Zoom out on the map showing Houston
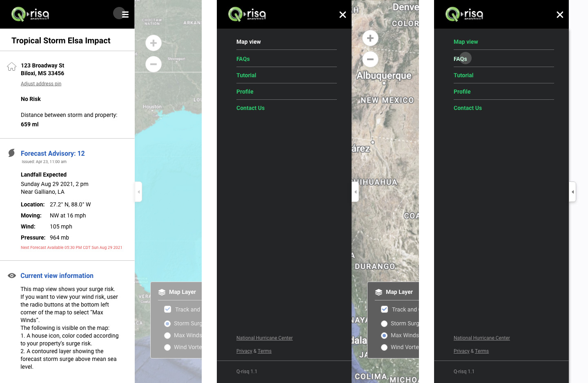The height and width of the screenshot is (383, 588). click(x=154, y=64)
